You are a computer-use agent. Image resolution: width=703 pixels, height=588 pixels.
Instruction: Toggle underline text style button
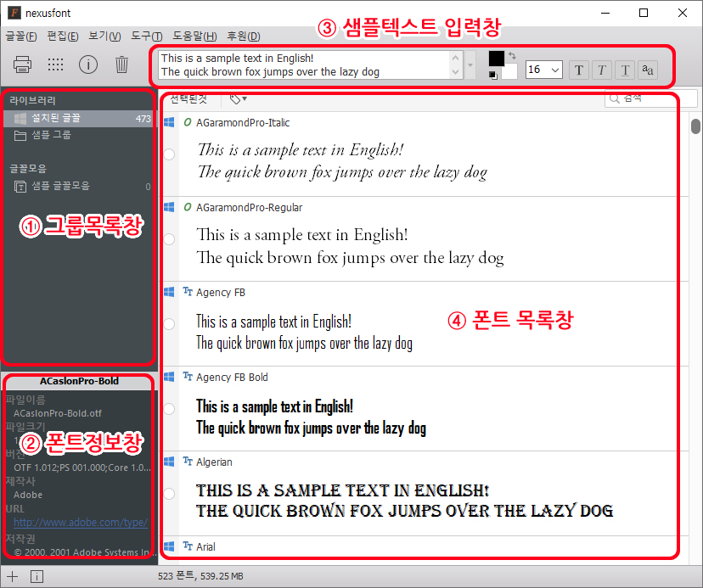(x=625, y=70)
